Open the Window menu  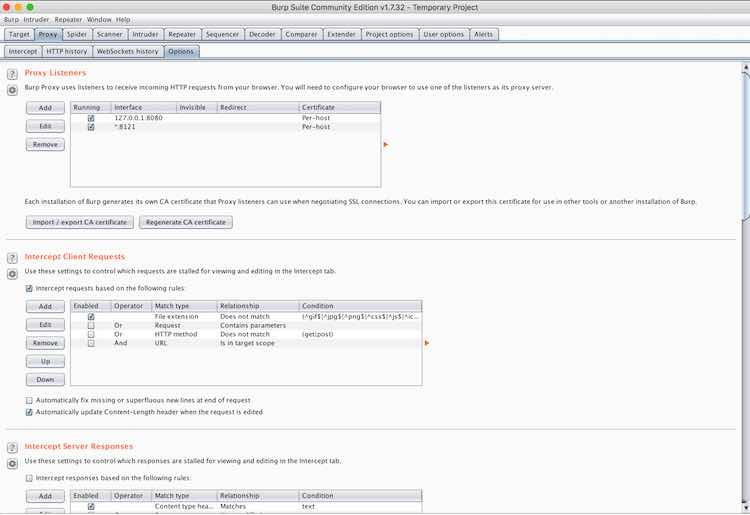(99, 20)
